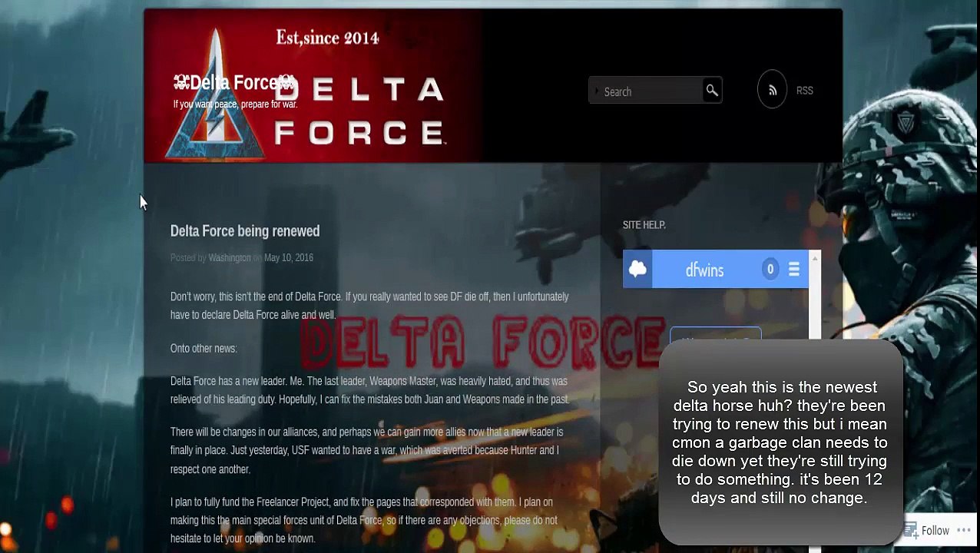Open the dfwins widget hamburger menu

point(794,269)
